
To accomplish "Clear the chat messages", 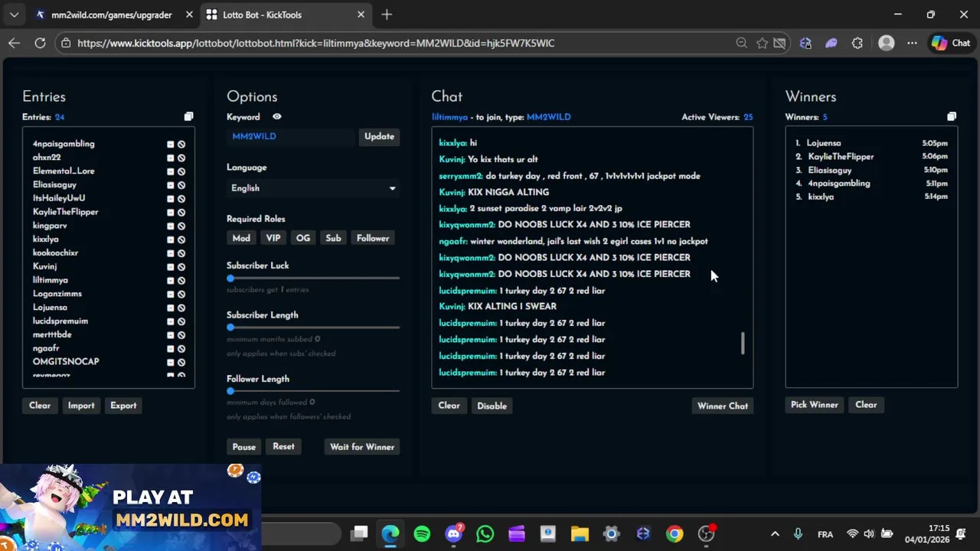I will pyautogui.click(x=449, y=406).
